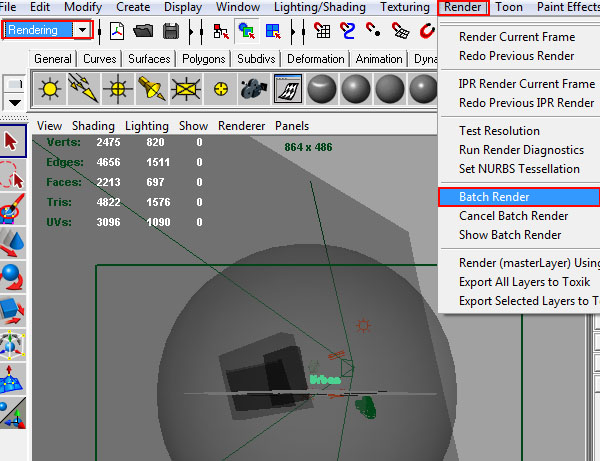This screenshot has width=600, height=461.
Task: Choose Render Current Frame
Action: click(517, 37)
